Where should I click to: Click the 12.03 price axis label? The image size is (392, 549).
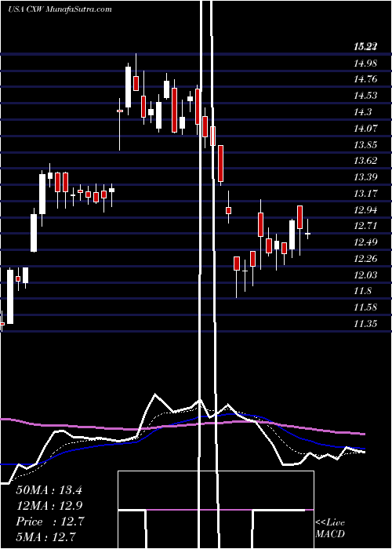pos(365,274)
